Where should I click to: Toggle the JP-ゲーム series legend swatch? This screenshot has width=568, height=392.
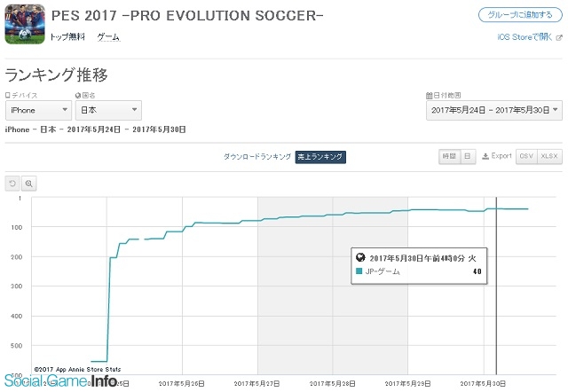pyautogui.click(x=359, y=271)
